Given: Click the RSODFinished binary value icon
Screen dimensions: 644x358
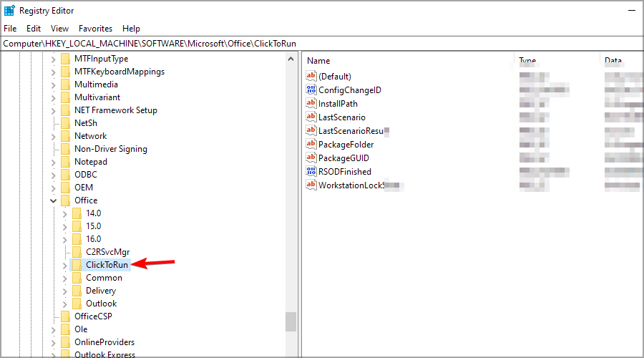Looking at the screenshot, I should point(311,171).
